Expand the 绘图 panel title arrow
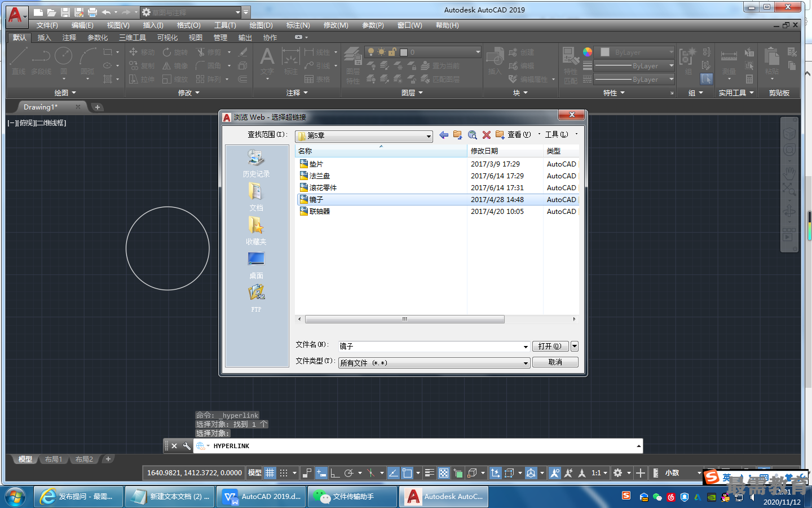 point(73,93)
